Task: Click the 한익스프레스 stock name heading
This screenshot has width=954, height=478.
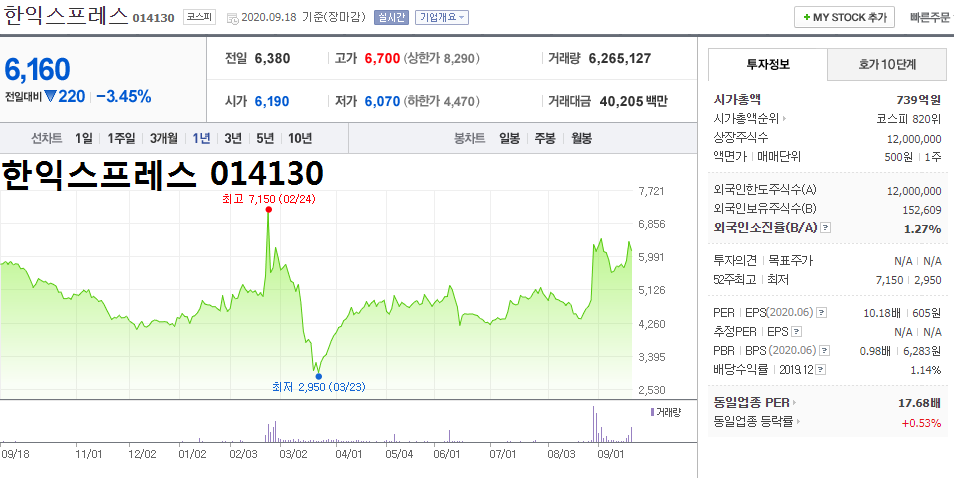Action: (66, 16)
